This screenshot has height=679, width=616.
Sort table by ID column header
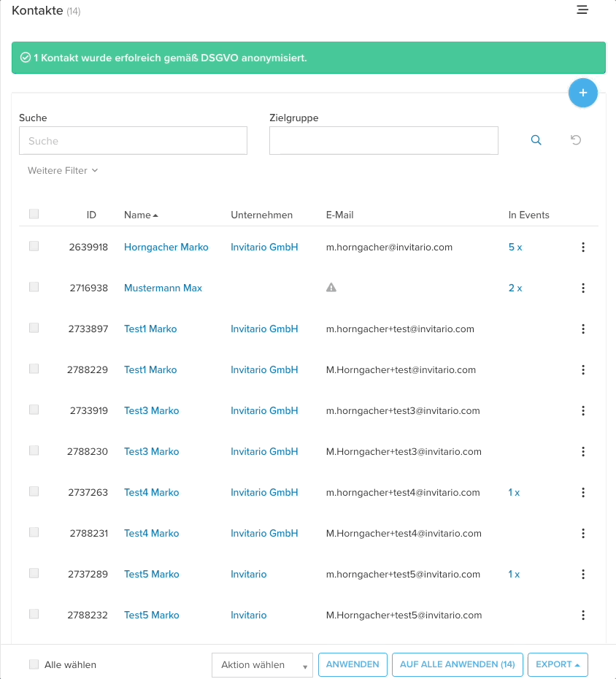point(91,215)
